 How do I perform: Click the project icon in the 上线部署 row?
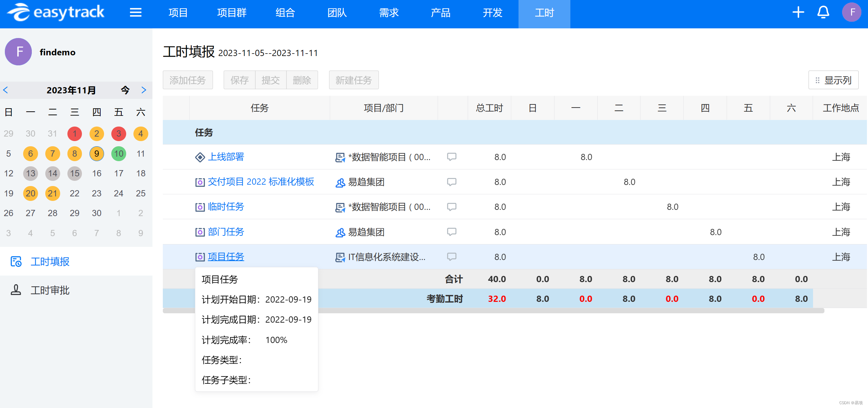(x=340, y=157)
